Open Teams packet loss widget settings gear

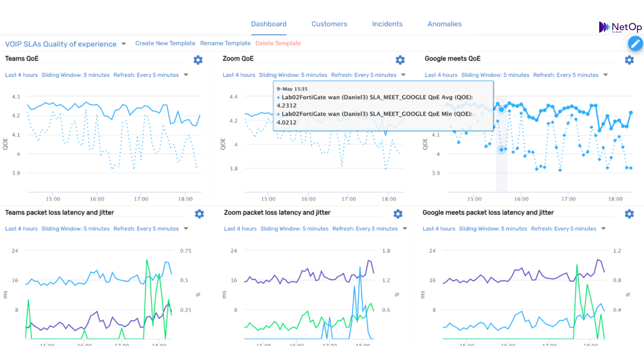(199, 214)
